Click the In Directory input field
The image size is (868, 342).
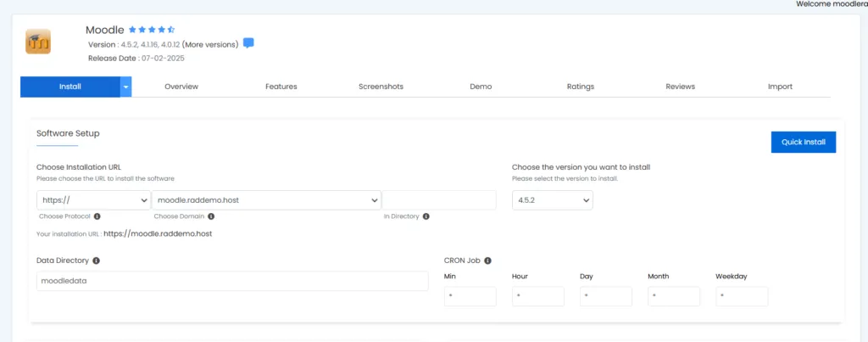click(438, 200)
